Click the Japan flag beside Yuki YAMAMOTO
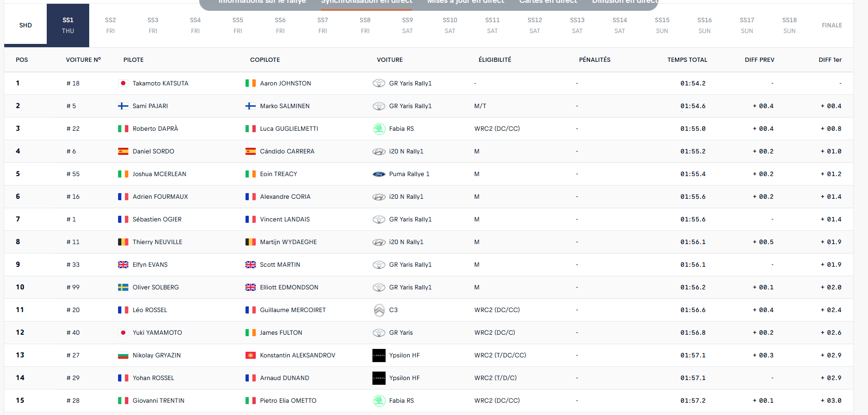This screenshot has width=868, height=415. click(x=123, y=332)
